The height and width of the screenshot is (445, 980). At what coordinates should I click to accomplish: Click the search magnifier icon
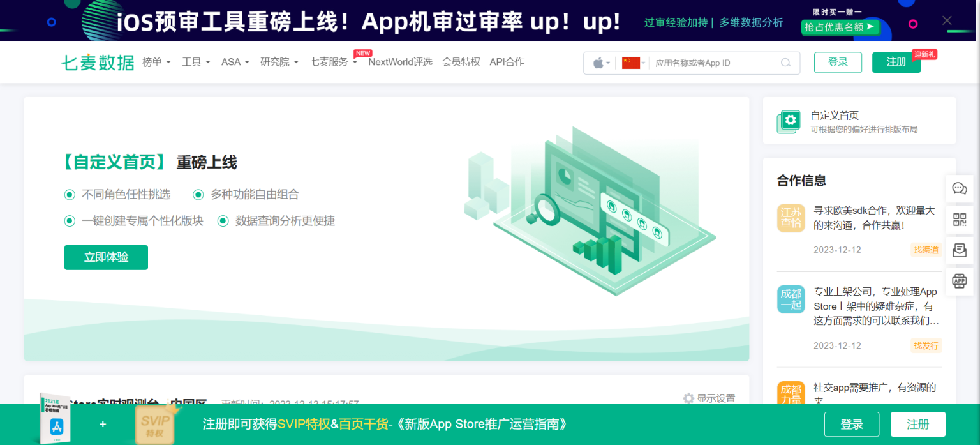[786, 63]
